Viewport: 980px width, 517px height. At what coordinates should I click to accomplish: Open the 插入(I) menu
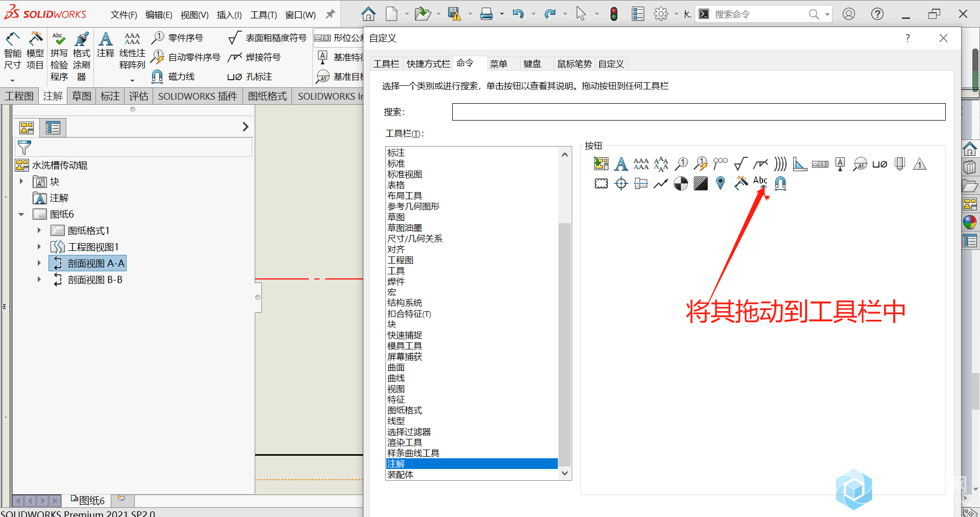click(x=229, y=15)
